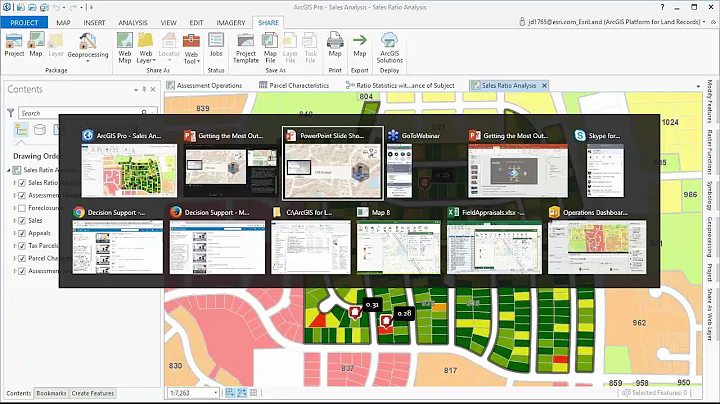Share as Web Map

pyautogui.click(x=125, y=48)
